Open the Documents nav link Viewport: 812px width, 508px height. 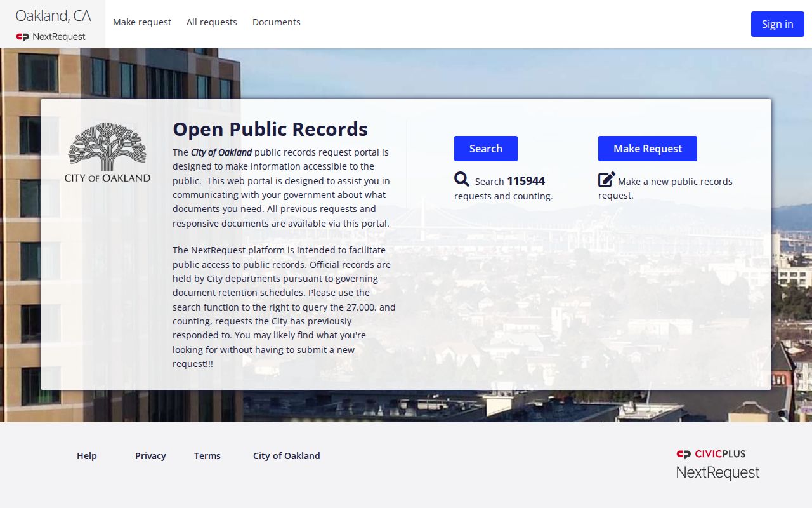tap(277, 22)
